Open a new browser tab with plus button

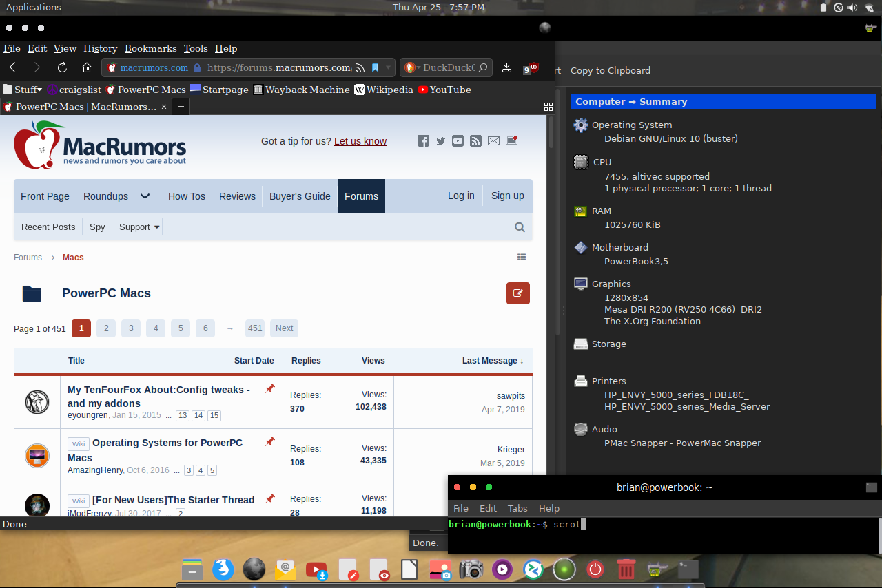pos(181,107)
